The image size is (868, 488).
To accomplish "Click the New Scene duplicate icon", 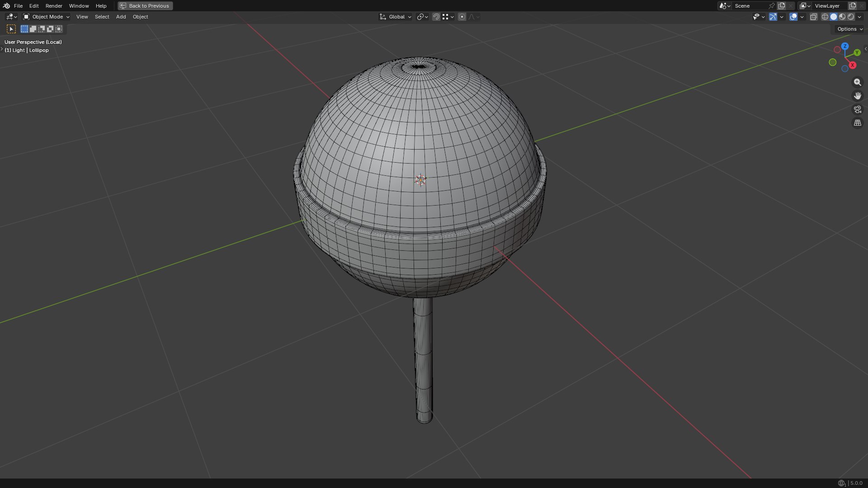I will tap(782, 6).
